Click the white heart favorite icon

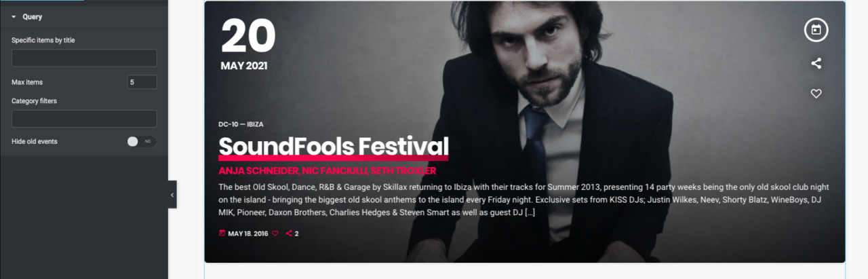[x=816, y=94]
